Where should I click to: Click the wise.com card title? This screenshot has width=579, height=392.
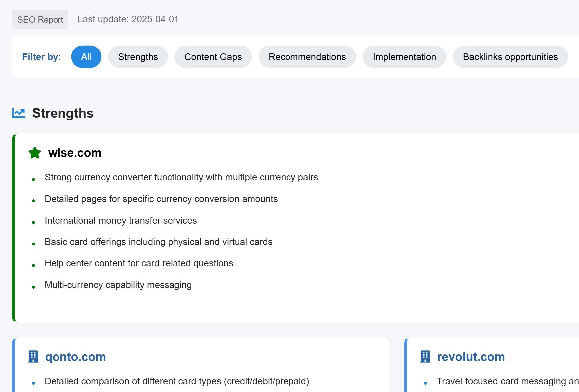[75, 153]
